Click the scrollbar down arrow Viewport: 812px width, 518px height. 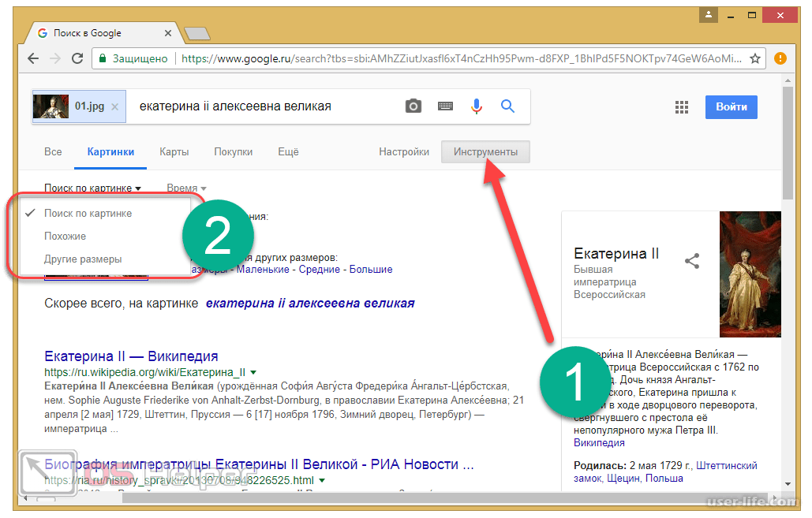pos(788,484)
